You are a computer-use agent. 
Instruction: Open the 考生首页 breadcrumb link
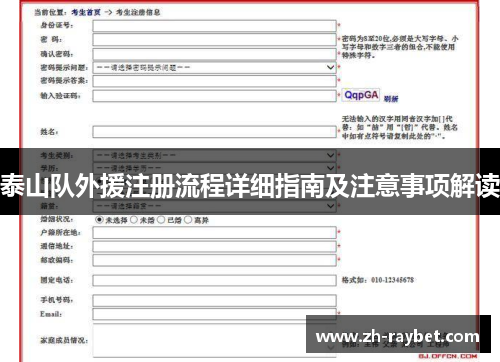[x=86, y=13]
